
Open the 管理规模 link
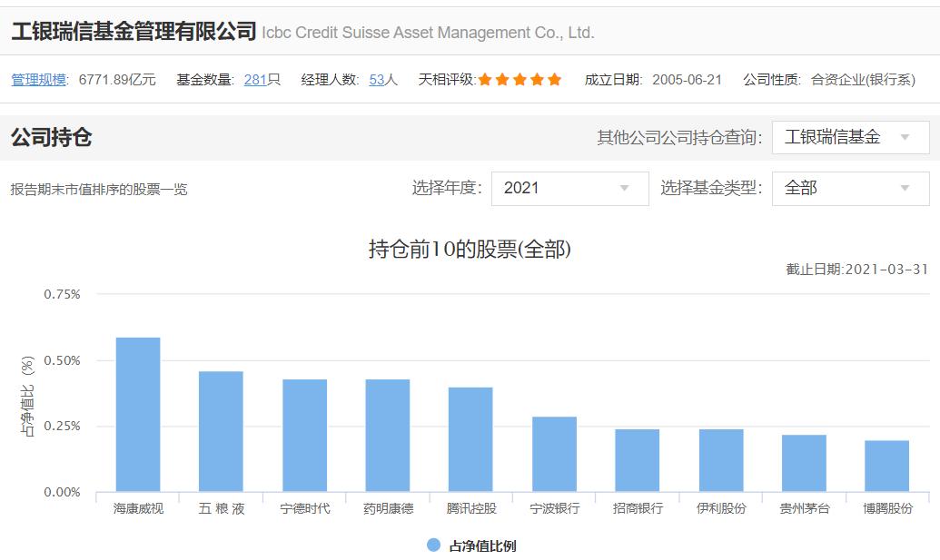point(38,80)
